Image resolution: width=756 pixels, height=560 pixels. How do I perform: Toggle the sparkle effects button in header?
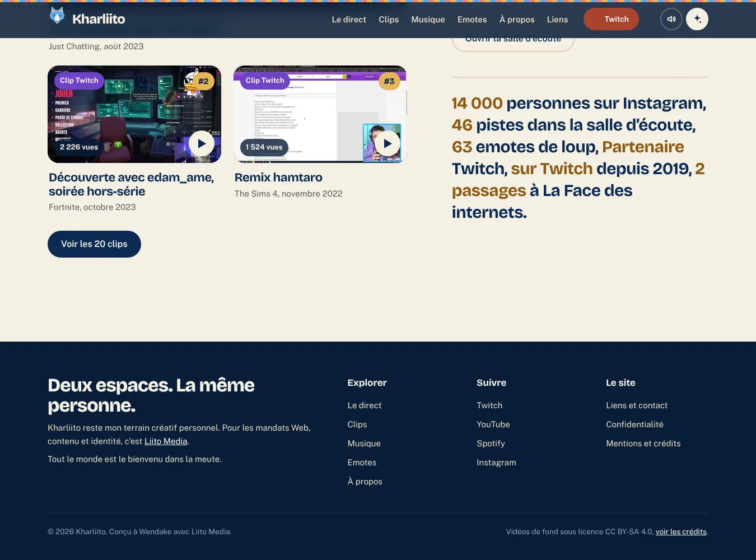pyautogui.click(x=697, y=19)
